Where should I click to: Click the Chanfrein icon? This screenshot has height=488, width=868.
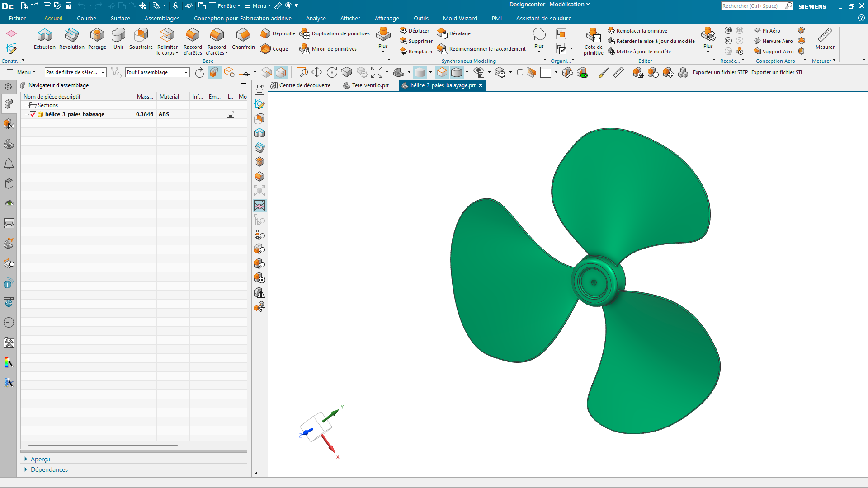pos(243,39)
